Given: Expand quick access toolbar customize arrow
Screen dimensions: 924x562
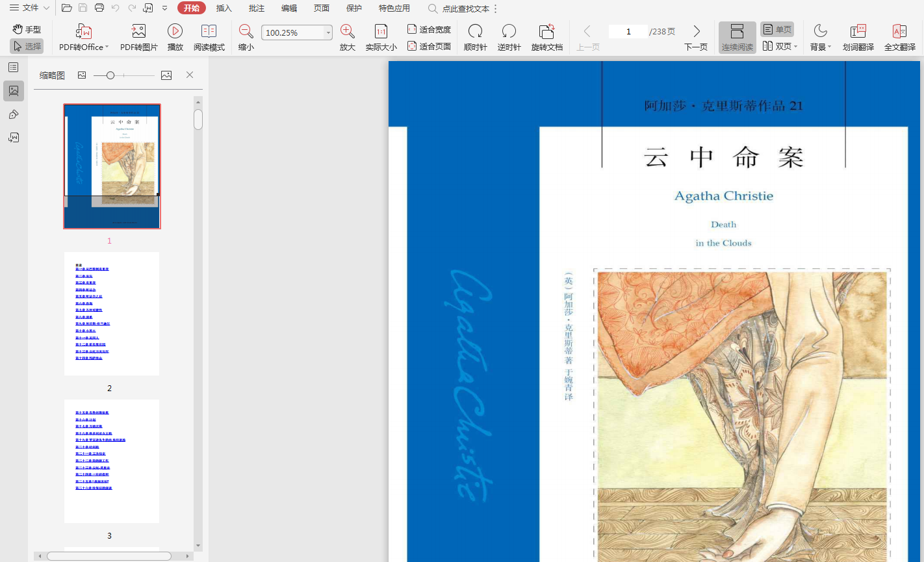Looking at the screenshot, I should [x=164, y=8].
